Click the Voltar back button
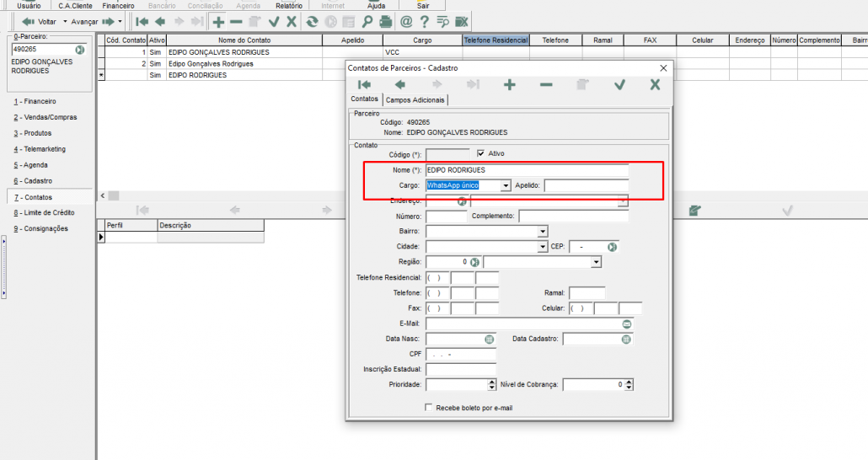Screen dimensions: 868x460 tap(40, 21)
